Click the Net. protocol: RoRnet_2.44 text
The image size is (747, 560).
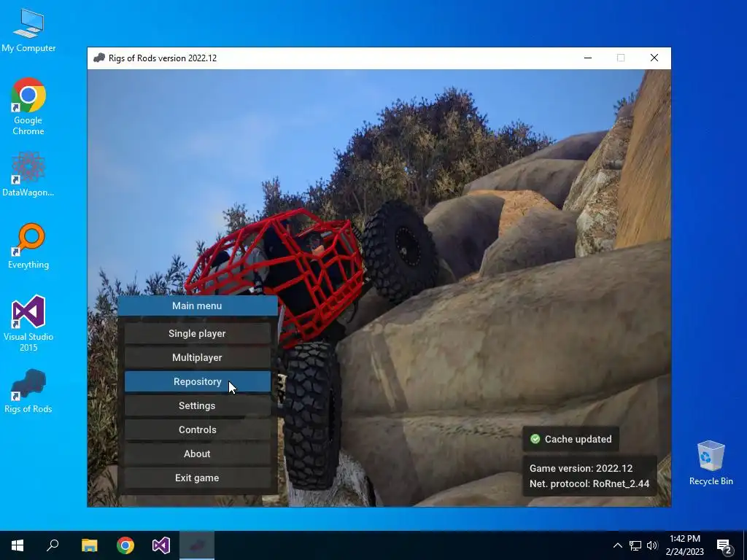click(x=589, y=484)
